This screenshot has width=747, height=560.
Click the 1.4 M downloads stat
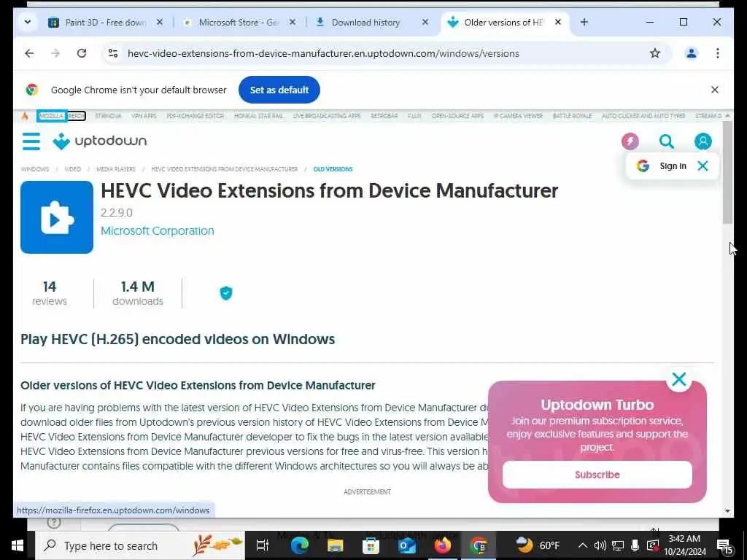tap(138, 293)
